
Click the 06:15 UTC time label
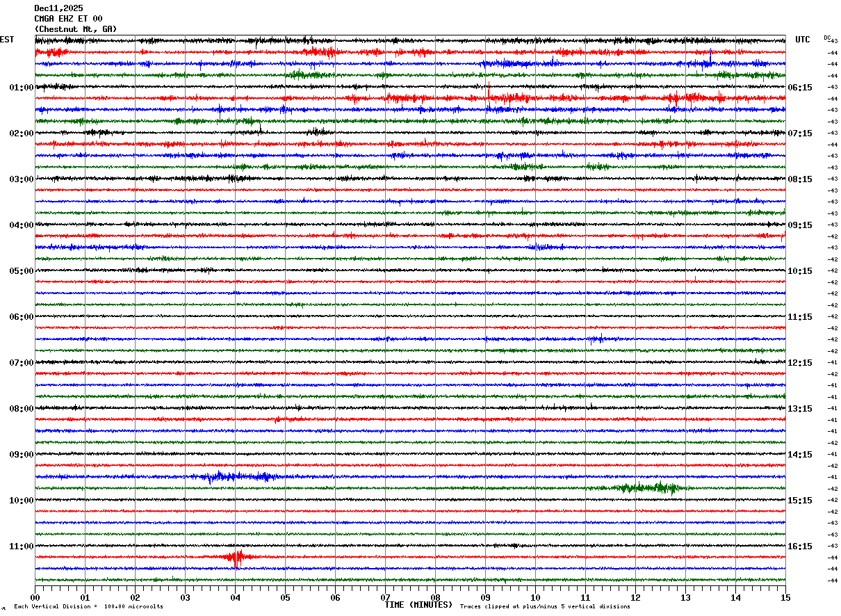pos(801,88)
